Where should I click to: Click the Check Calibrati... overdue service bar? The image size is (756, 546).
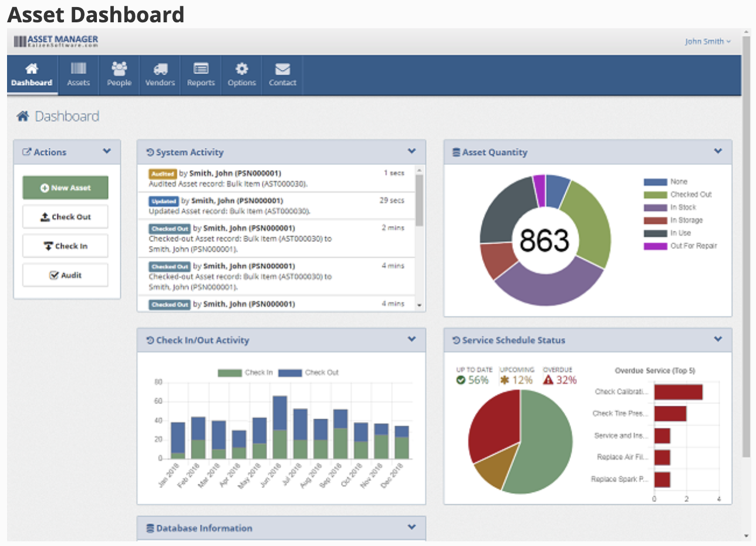pyautogui.click(x=679, y=392)
